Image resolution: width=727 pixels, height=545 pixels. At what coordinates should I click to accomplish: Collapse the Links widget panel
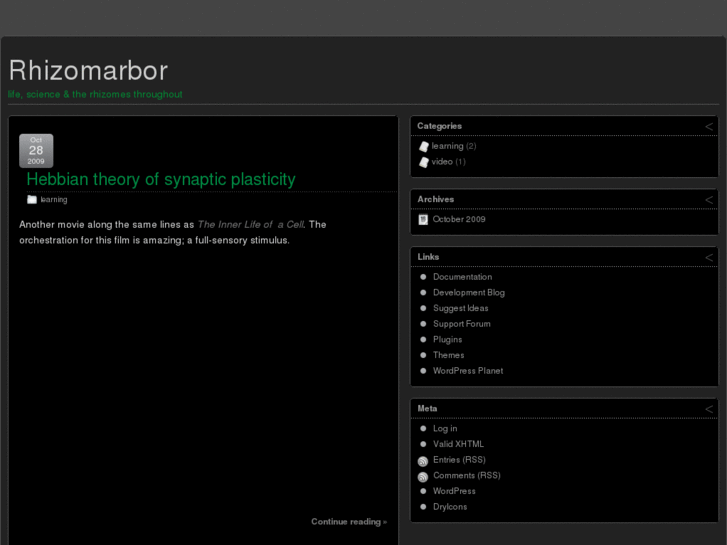[x=709, y=257]
